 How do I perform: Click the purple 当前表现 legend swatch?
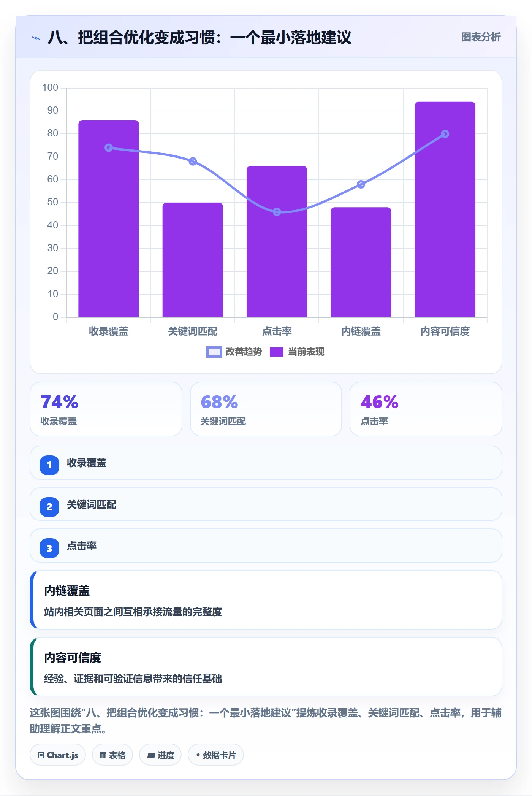point(277,352)
